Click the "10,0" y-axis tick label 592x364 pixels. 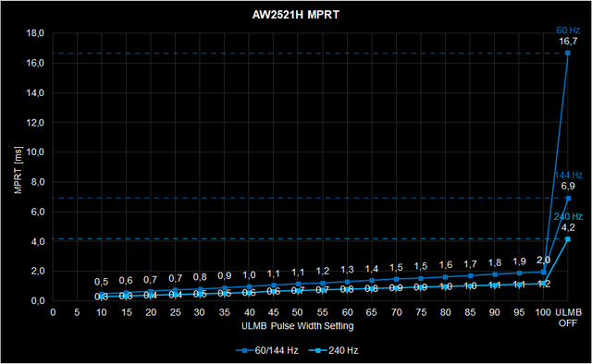pyautogui.click(x=35, y=152)
